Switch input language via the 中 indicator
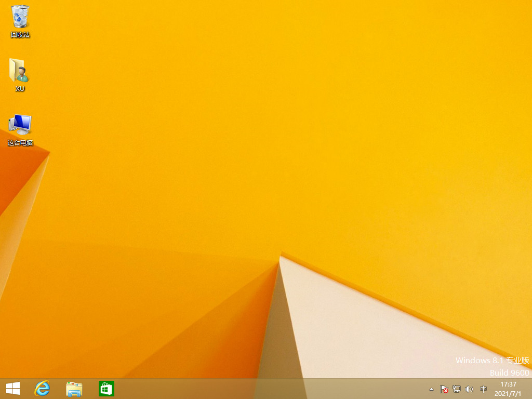The width and height of the screenshot is (532, 399). [x=482, y=389]
